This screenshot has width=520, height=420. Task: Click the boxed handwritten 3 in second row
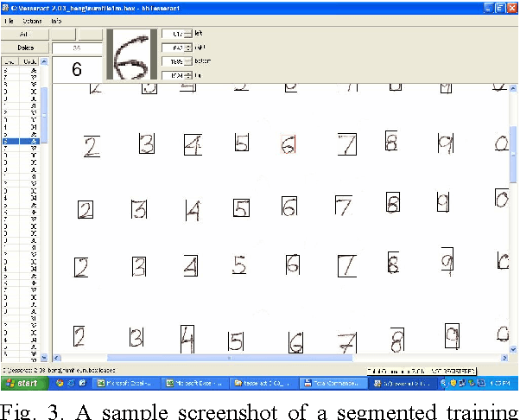pyautogui.click(x=147, y=144)
